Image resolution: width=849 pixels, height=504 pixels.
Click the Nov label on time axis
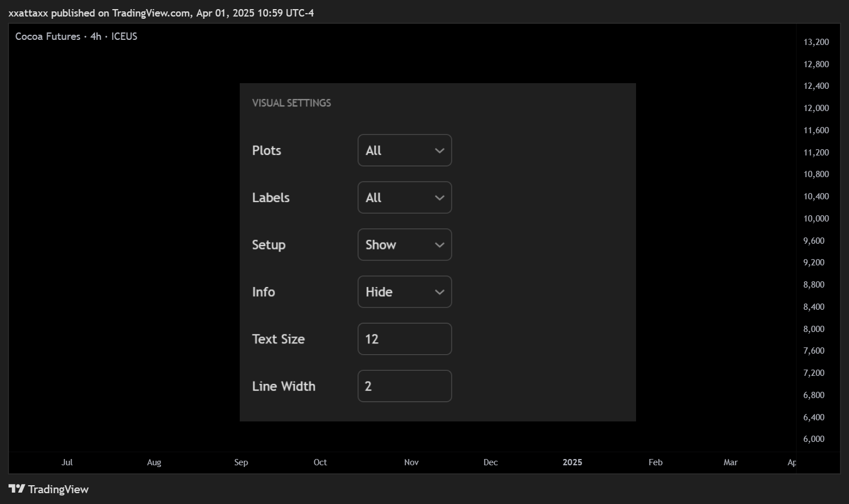click(412, 462)
